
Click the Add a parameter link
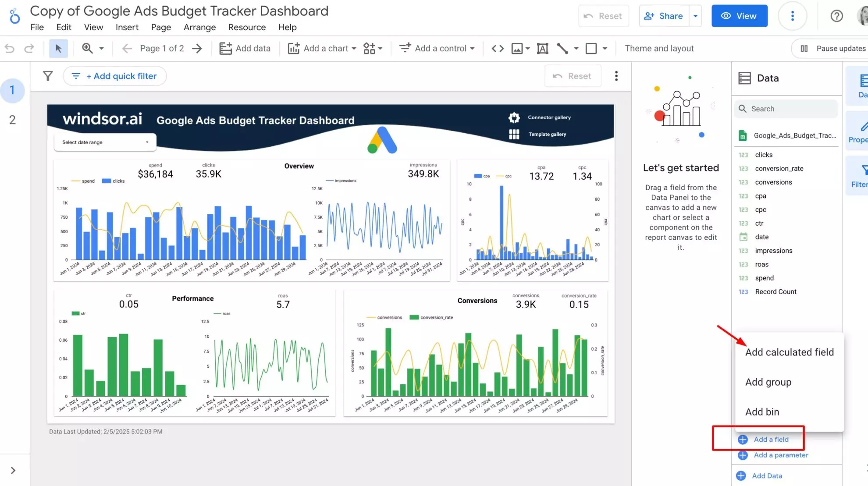click(x=781, y=455)
